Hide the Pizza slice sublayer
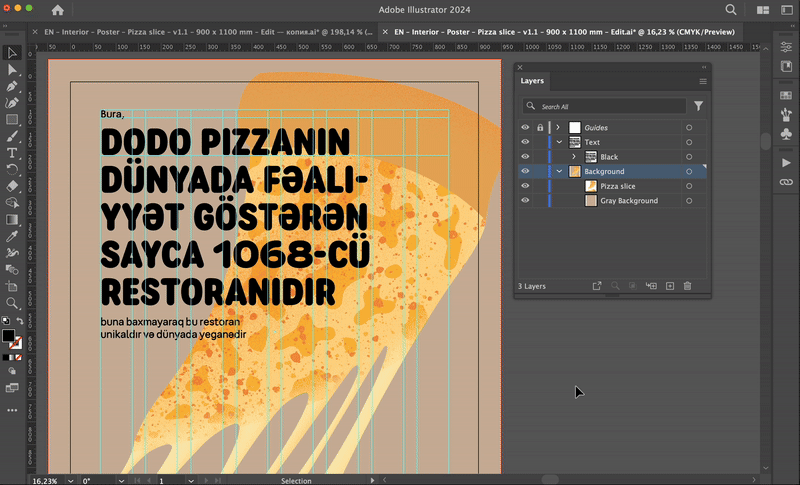Viewport: 800px width, 485px height. click(525, 186)
